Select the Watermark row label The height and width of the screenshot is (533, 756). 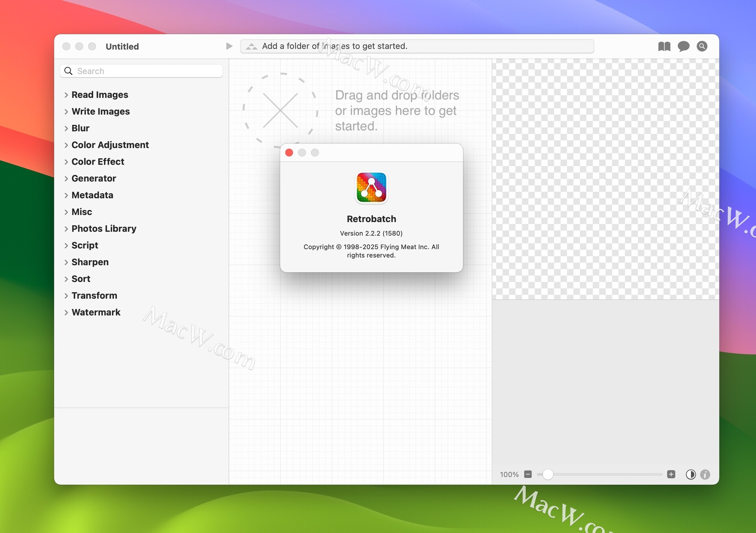coord(96,312)
